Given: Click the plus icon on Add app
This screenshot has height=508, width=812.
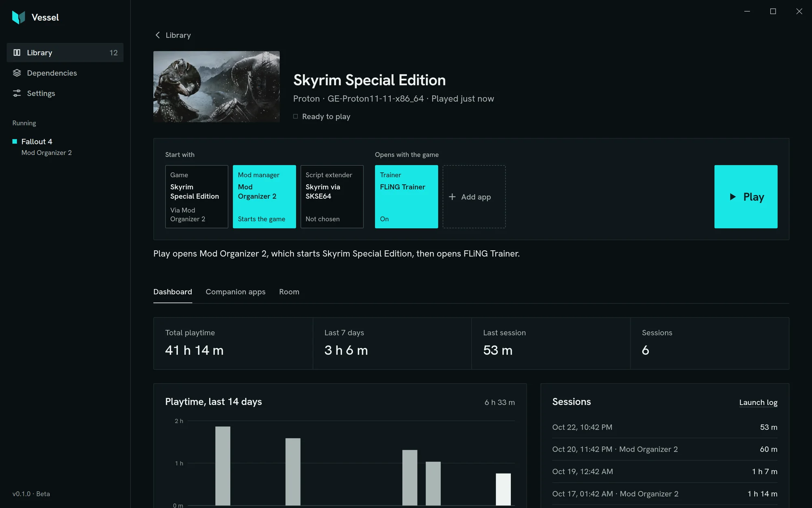Looking at the screenshot, I should (452, 197).
